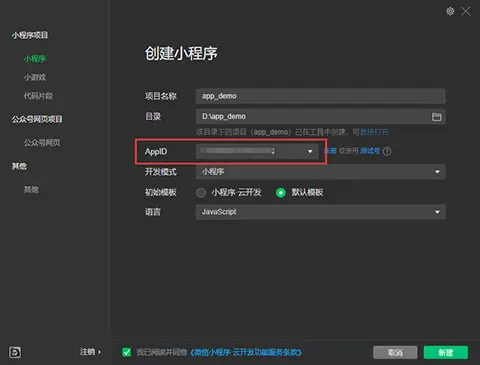
Task: Click the 项目名称 field containing app_demo
Action: (x=320, y=96)
